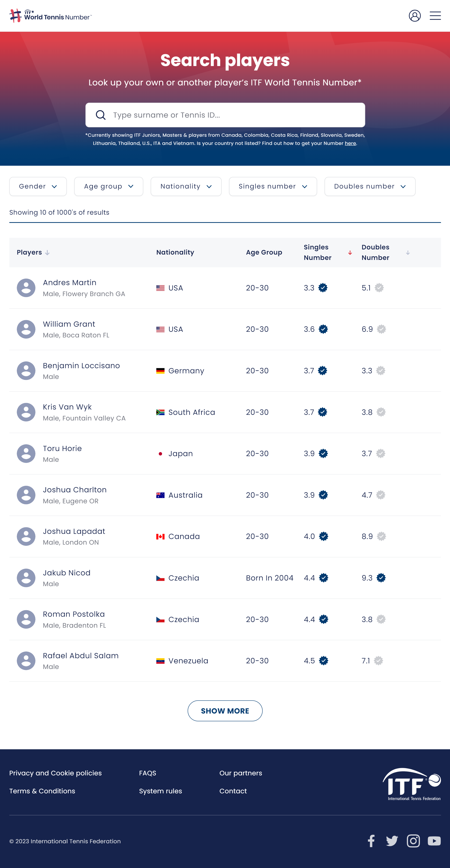
Task: Click the ITF World Tennis Number logo
Action: (51, 16)
